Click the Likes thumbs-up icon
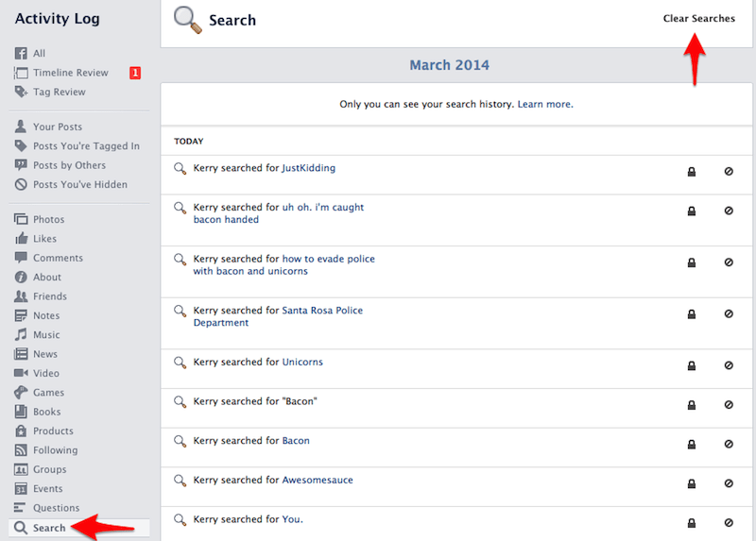This screenshot has width=756, height=541. tap(21, 238)
